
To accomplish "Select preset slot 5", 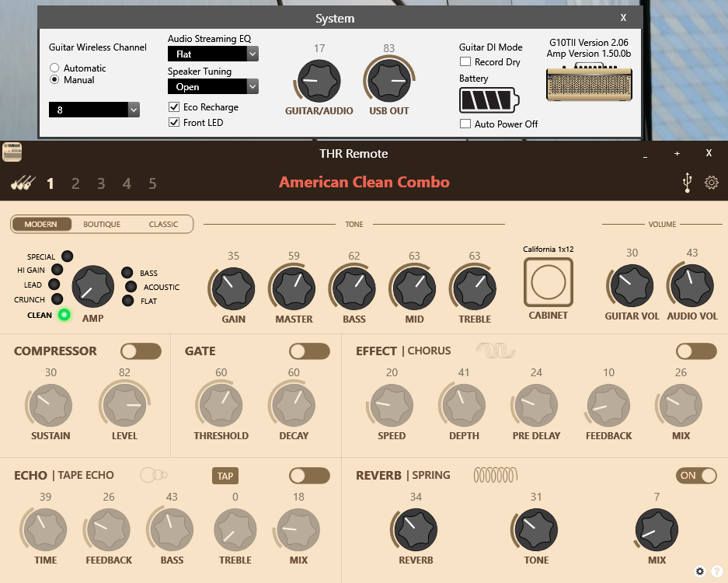I will pyautogui.click(x=152, y=183).
